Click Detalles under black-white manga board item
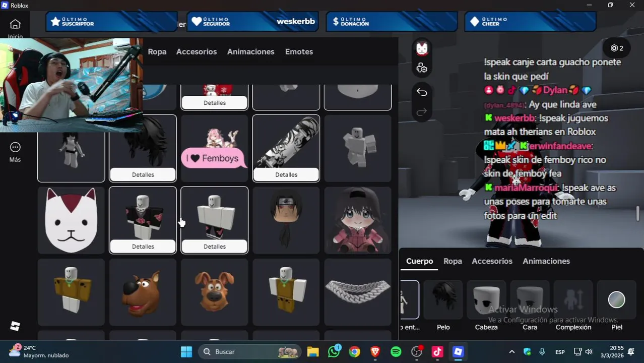The height and width of the screenshot is (363, 644). 286,174
